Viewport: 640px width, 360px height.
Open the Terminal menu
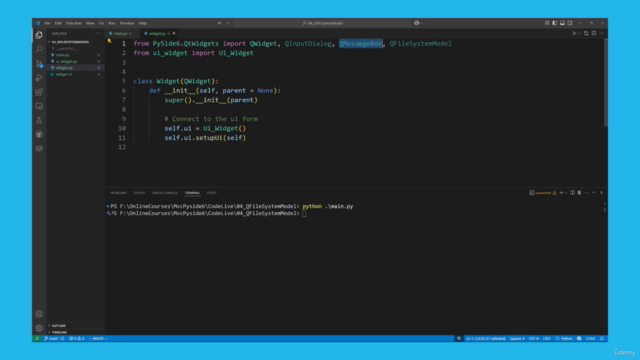[127, 23]
